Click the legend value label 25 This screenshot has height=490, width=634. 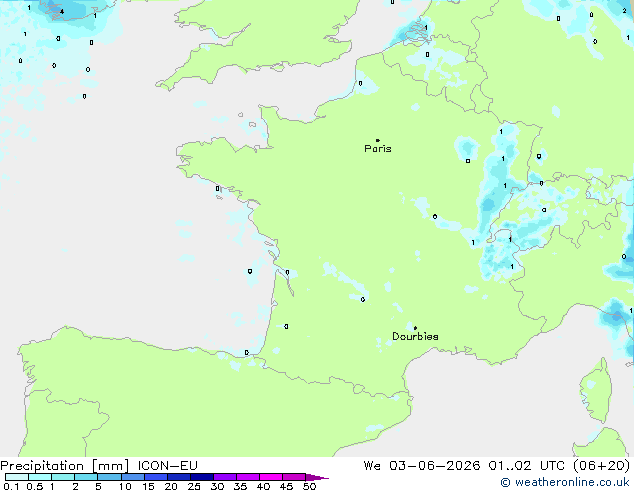[x=194, y=486]
